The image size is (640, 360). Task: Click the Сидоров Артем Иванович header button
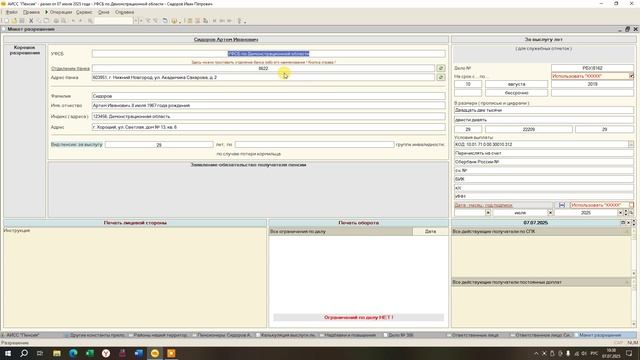pyautogui.click(x=226, y=40)
